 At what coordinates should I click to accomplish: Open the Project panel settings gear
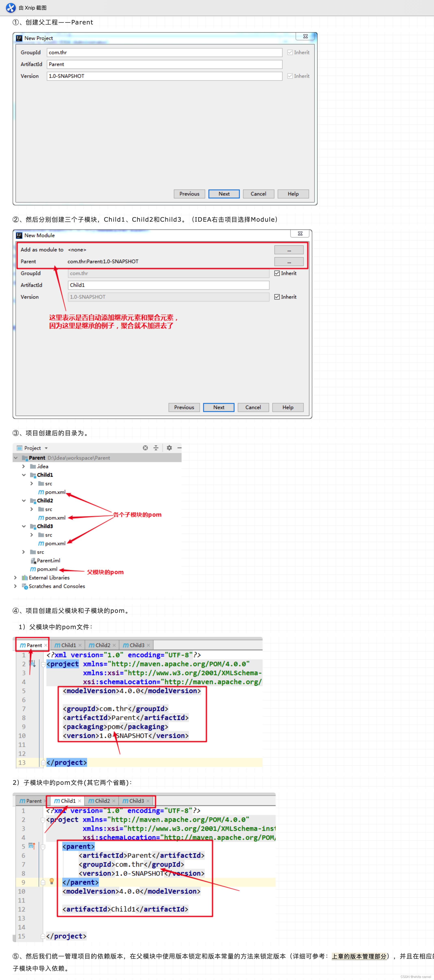[169, 448]
